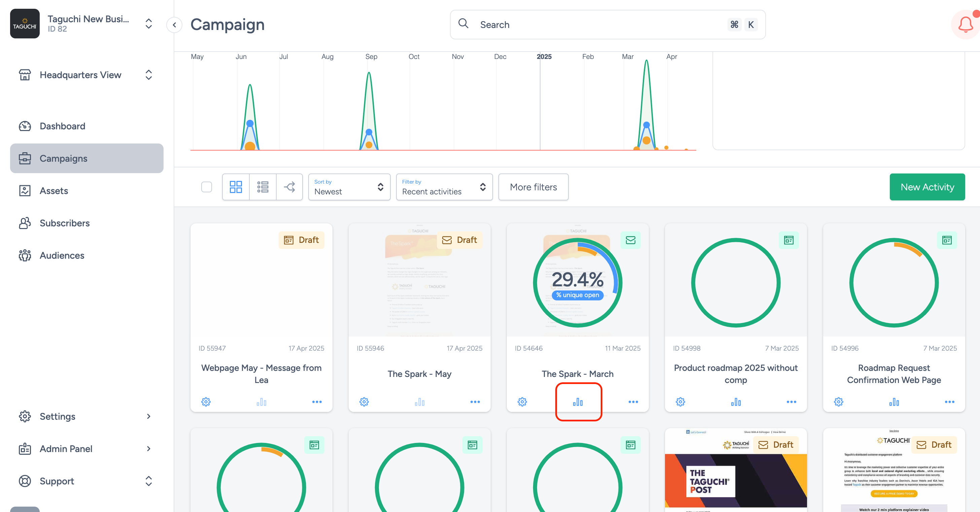
Task: Open settings gear for Product roadmap 2025 card
Action: [x=680, y=402]
